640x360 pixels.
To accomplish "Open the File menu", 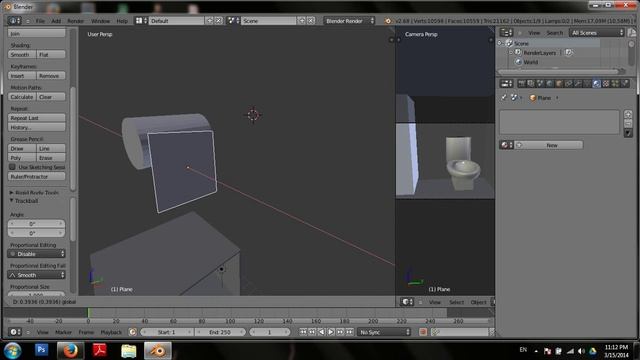I will click(40, 21).
